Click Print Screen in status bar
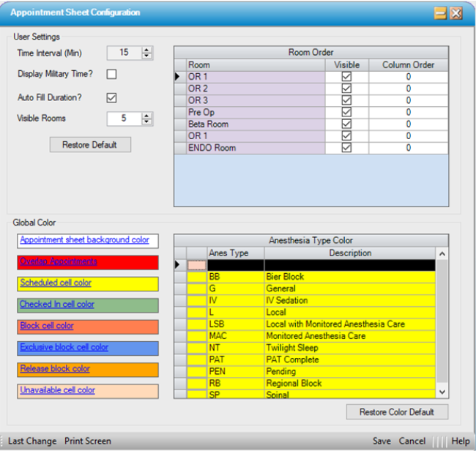 pos(88,441)
